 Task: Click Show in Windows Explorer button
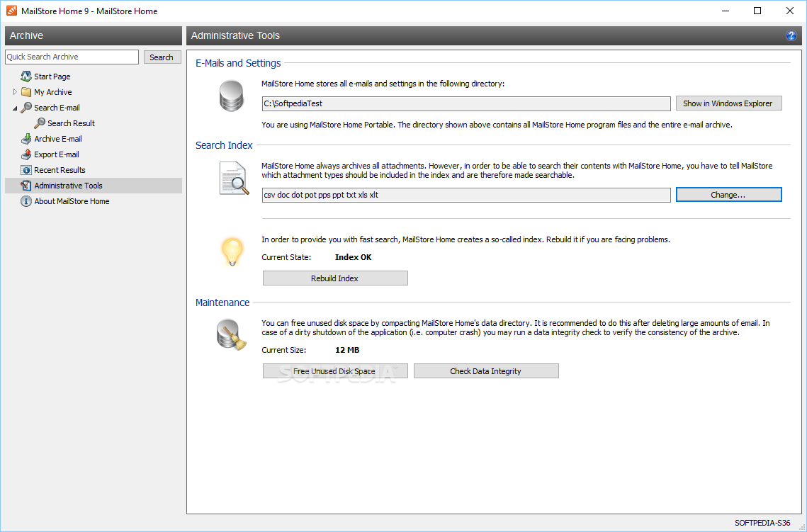(x=728, y=103)
